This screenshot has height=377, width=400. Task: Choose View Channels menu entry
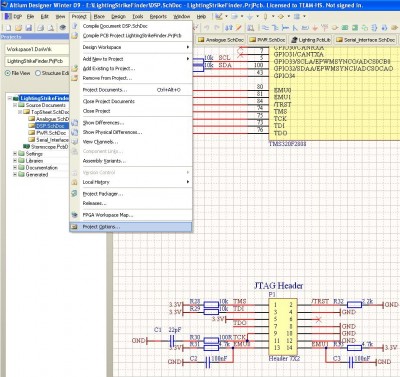tap(131, 142)
